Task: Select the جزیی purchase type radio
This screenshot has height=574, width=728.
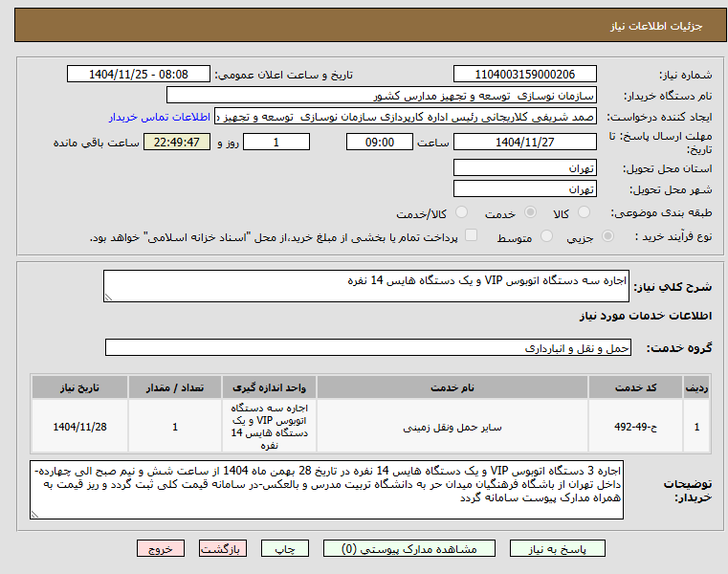Action: point(607,236)
